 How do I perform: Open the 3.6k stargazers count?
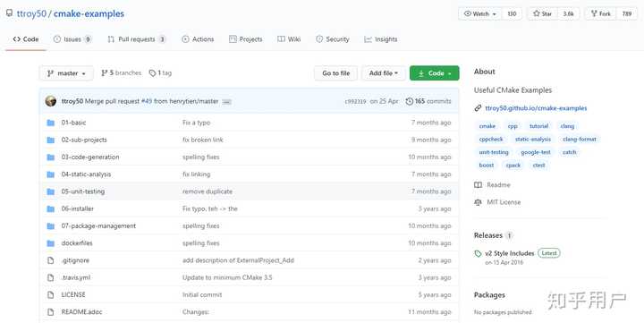569,13
